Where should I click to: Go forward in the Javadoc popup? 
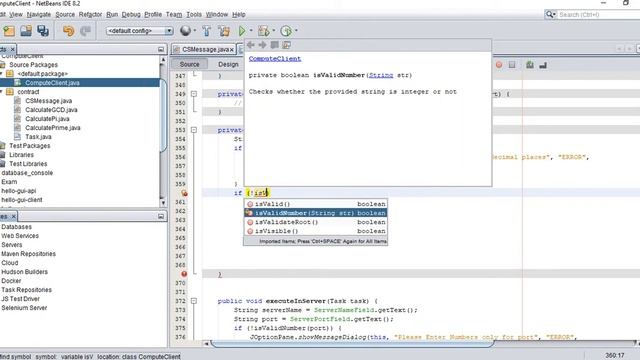pos(262,45)
